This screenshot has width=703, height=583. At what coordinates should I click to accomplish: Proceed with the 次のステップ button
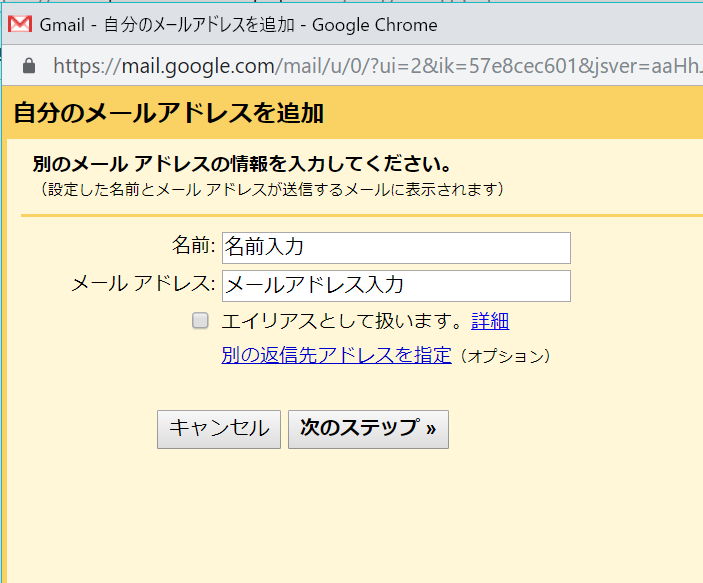tap(367, 428)
